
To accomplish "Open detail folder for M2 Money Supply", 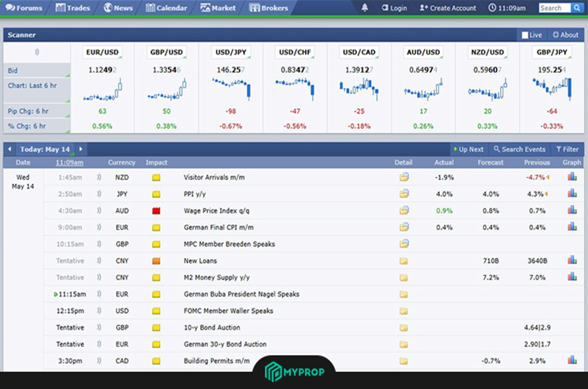I will [x=404, y=278].
